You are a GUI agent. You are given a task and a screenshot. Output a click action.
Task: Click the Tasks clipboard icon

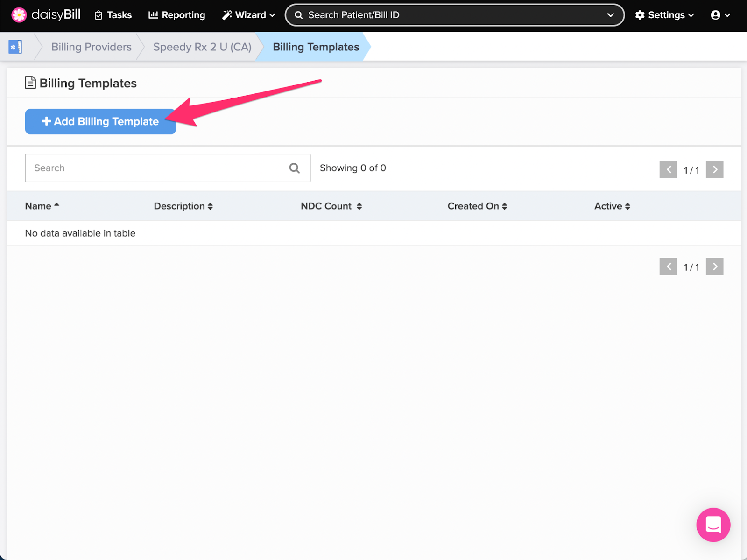99,15
